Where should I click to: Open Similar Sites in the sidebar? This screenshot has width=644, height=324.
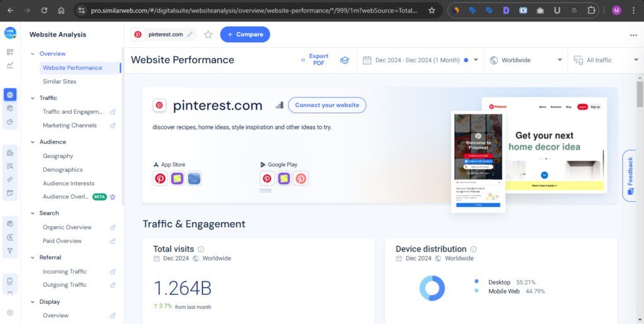pos(60,81)
